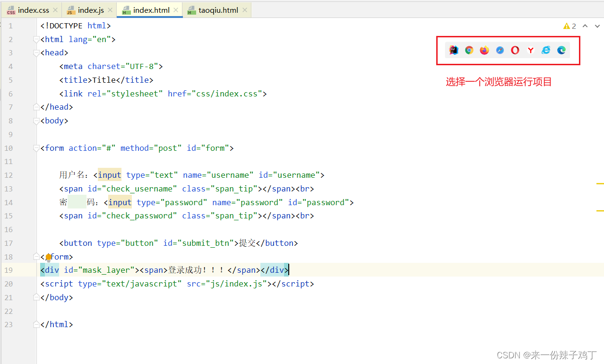Click the HTML file icon on taoqiu.html tab
The image size is (604, 364).
[191, 10]
